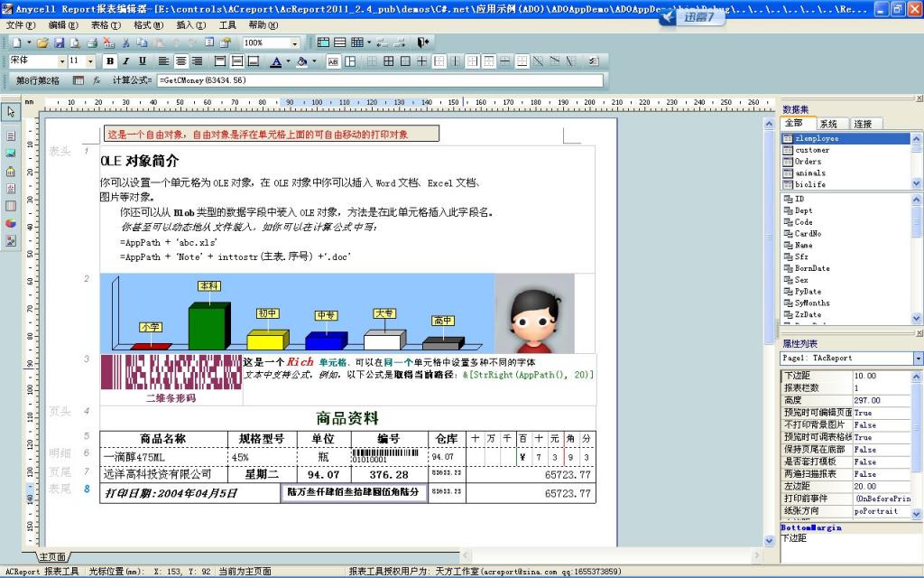Open the zoom level dropdown
Screen dimensions: 924x578
(x=295, y=42)
